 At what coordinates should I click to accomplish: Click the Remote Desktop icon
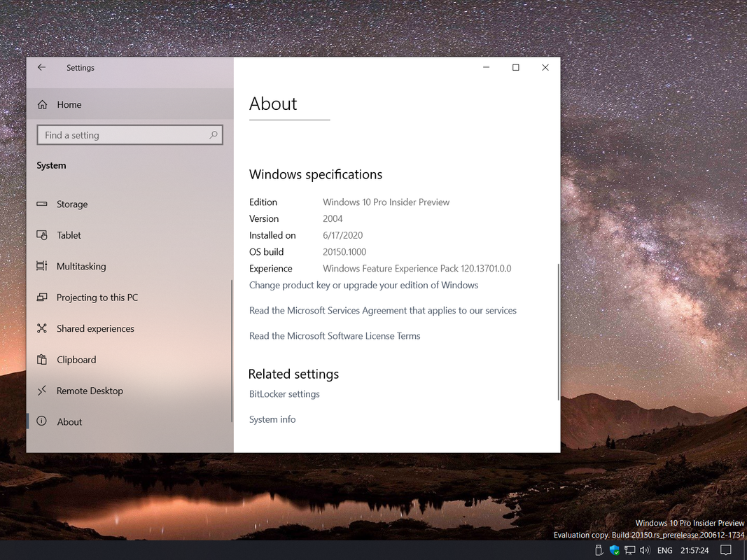pyautogui.click(x=42, y=391)
